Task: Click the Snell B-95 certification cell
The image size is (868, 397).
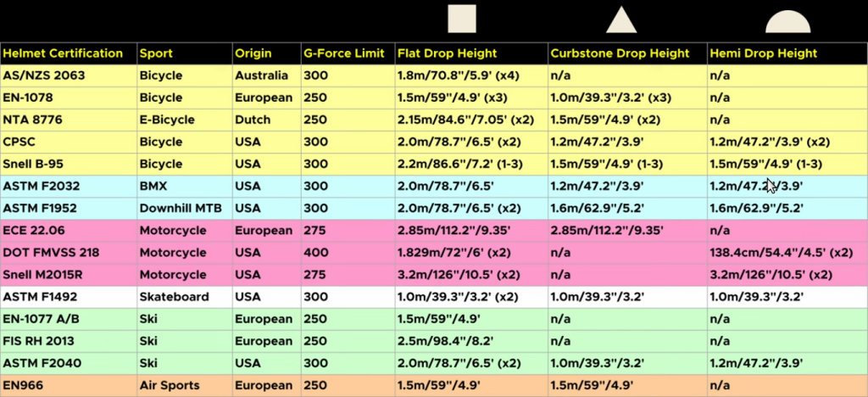Action: (69, 165)
